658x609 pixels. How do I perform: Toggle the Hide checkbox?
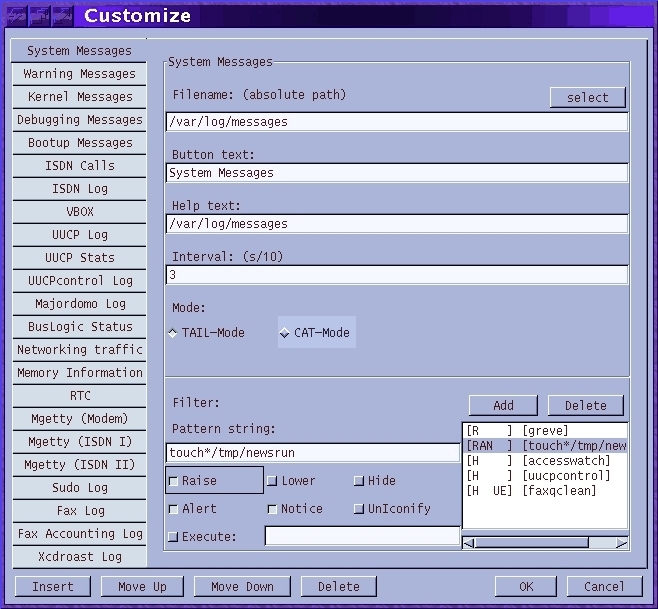(x=375, y=481)
